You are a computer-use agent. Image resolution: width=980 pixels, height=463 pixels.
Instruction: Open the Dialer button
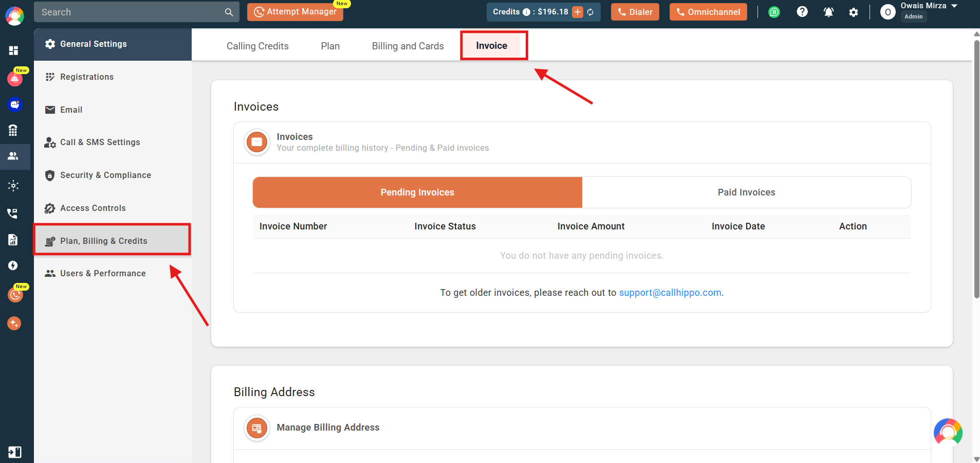point(635,12)
